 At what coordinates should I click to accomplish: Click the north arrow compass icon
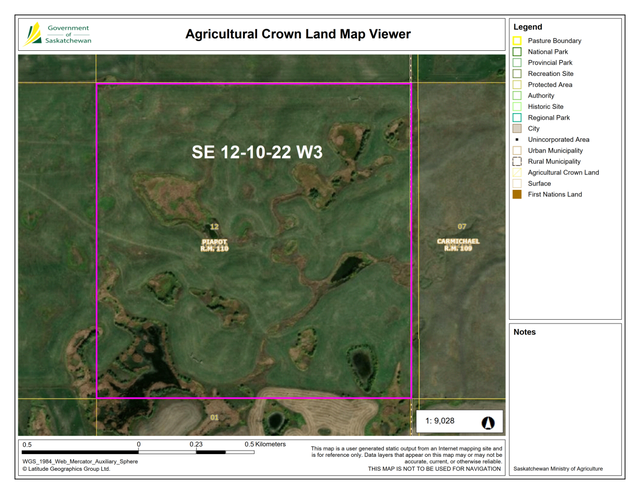click(488, 423)
